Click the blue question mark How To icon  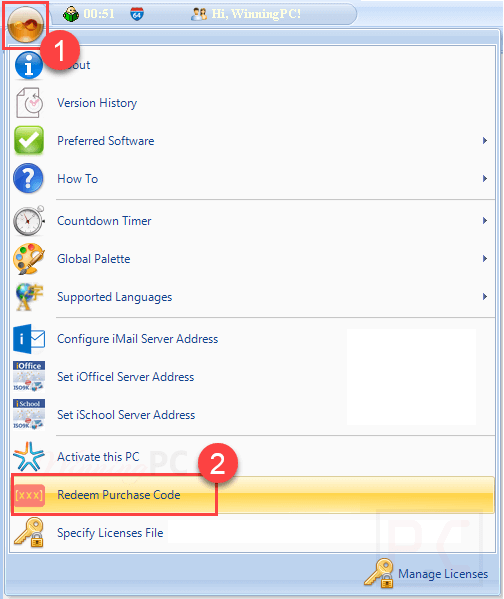29,178
